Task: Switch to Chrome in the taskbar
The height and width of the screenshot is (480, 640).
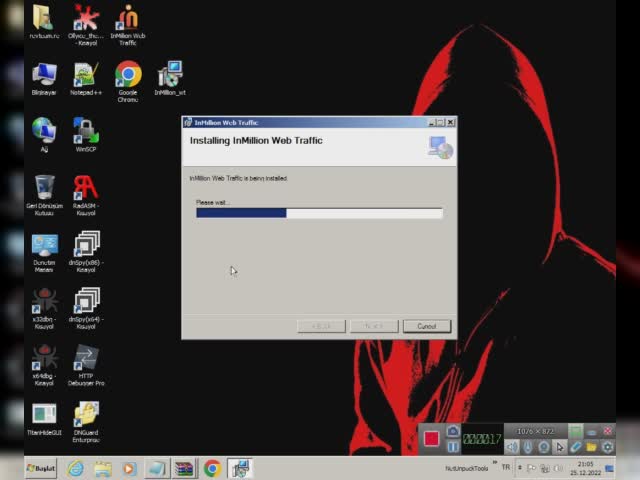Action: click(212, 469)
